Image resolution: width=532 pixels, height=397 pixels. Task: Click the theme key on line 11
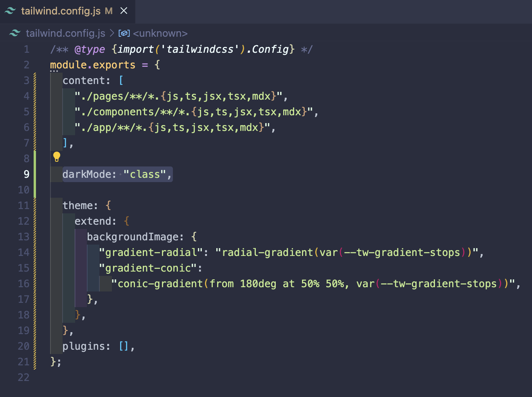coord(77,206)
